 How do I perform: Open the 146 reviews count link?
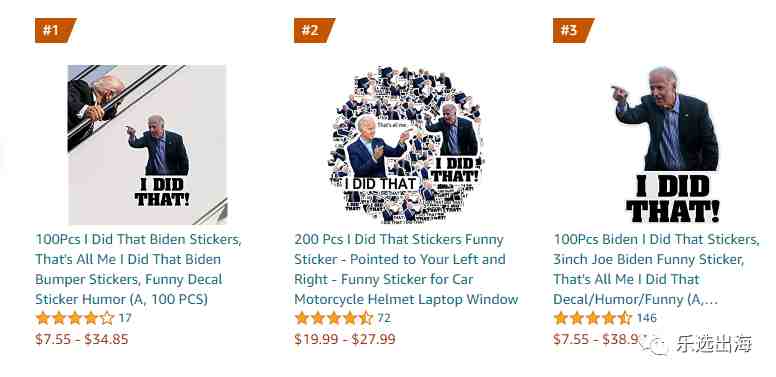coord(646,318)
